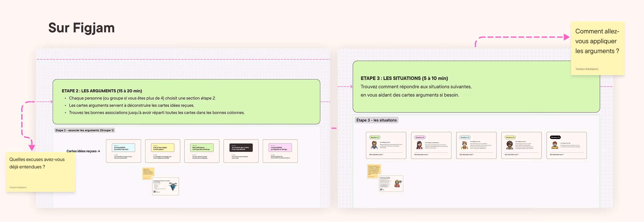This screenshot has width=644, height=223.
Task: Click author name "Tamara Sredojevic" on left sticky note
Action: (18, 187)
